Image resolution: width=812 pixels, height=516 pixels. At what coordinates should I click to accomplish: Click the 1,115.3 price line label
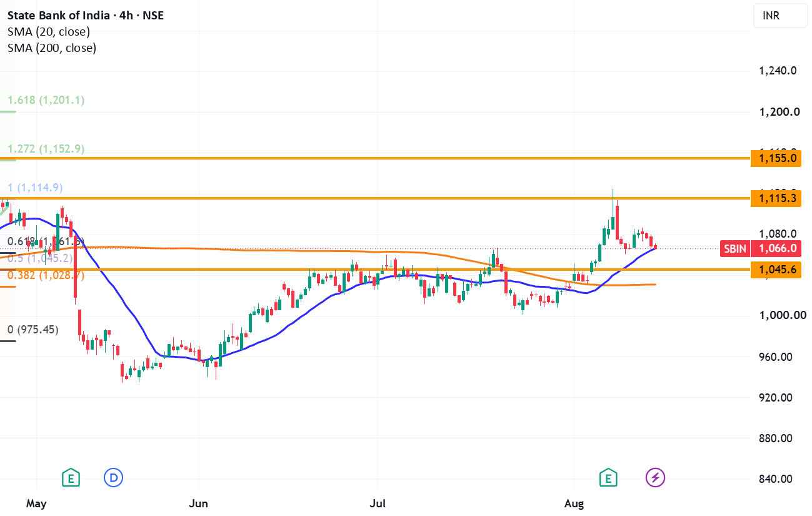[777, 198]
